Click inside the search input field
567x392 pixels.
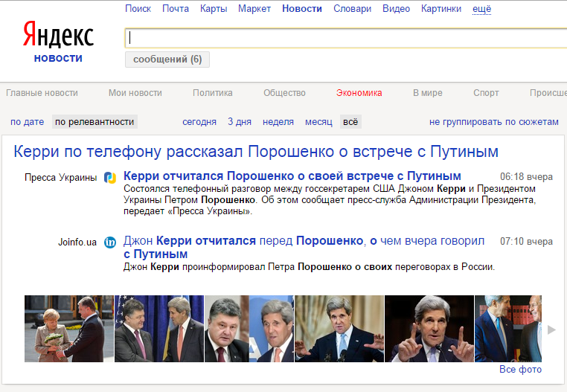coord(342,37)
